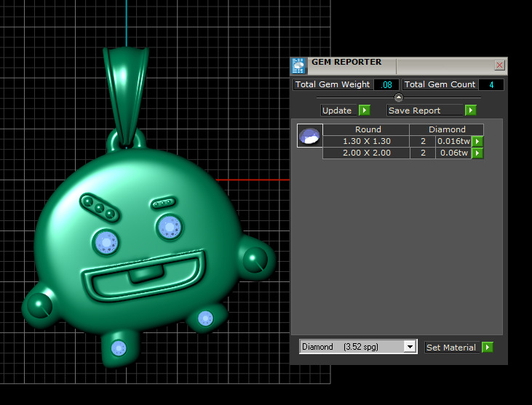Select the gem on the lower right foot
532x405 pixels.
click(205, 318)
